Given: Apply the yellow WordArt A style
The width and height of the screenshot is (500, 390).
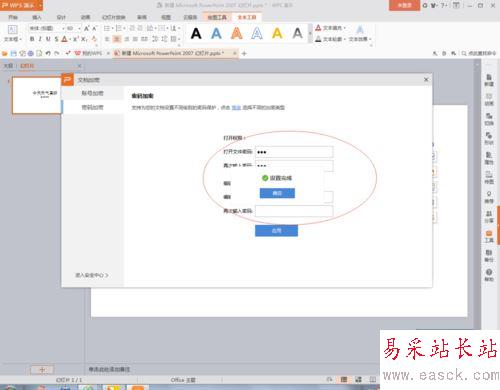Looking at the screenshot, I should click(x=277, y=33).
